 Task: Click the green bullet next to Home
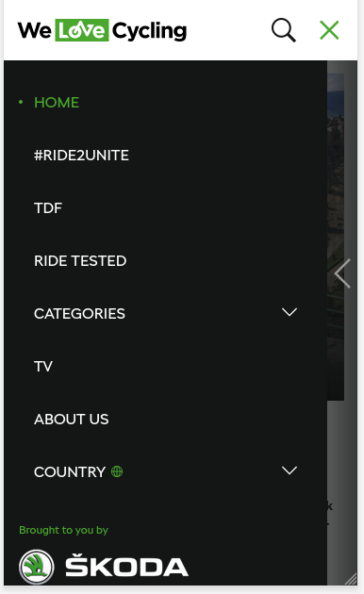[21, 102]
